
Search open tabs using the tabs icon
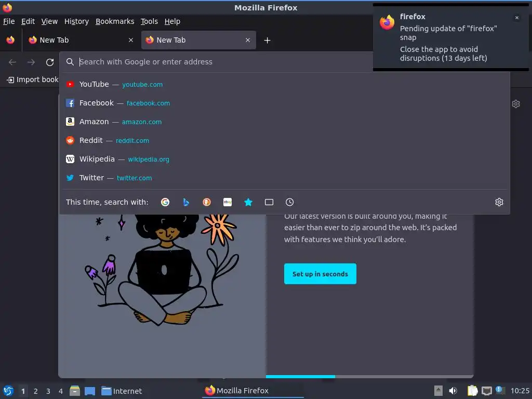[x=269, y=202]
